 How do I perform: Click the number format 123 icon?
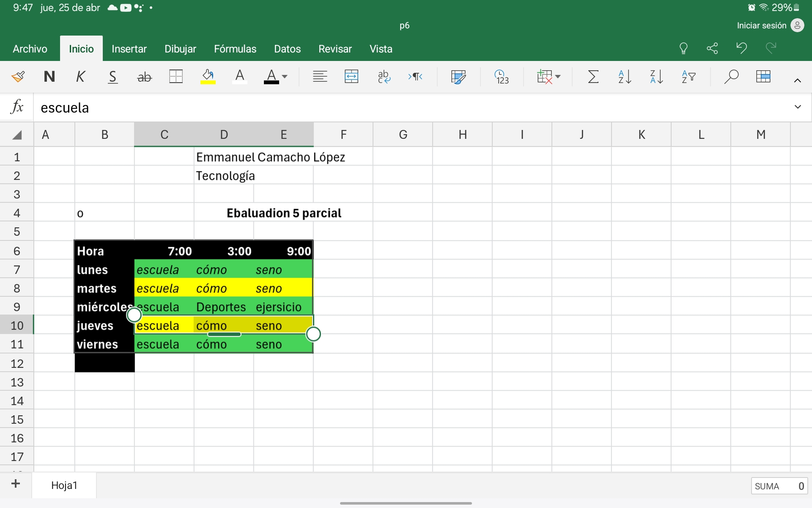(x=502, y=77)
